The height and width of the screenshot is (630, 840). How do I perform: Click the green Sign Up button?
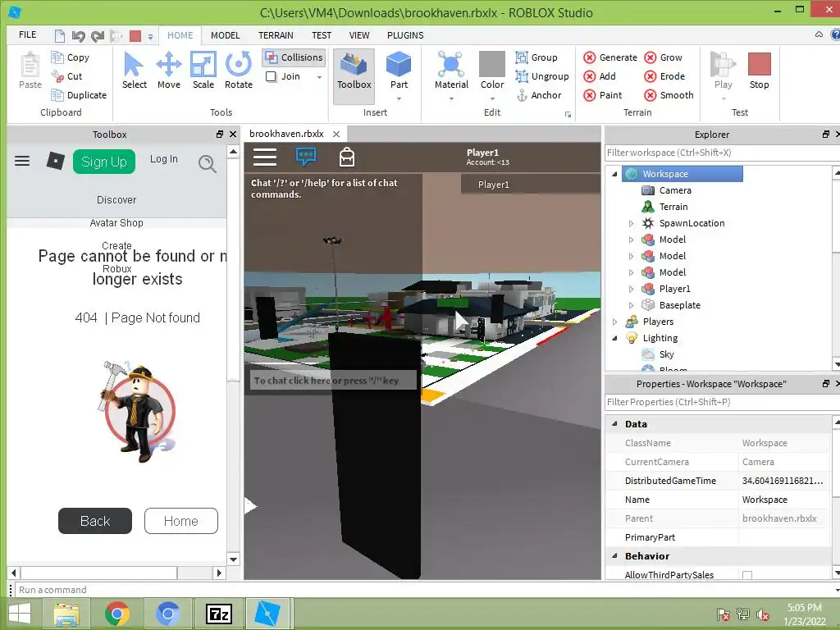(104, 162)
